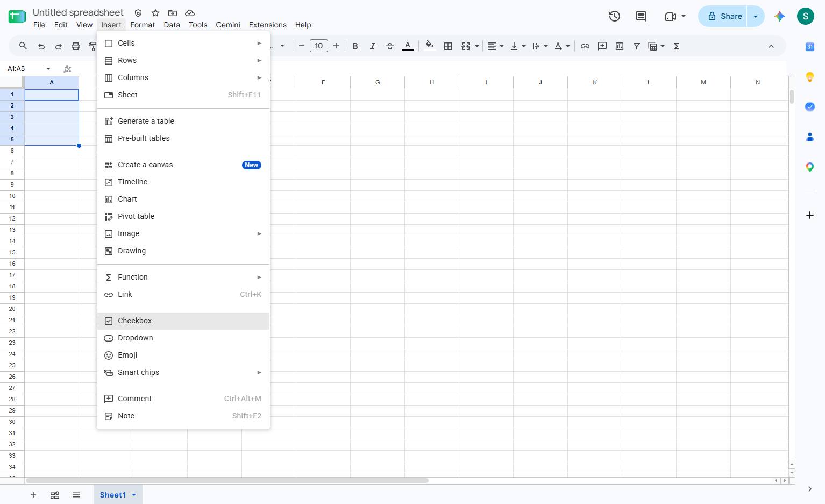Insert a Checkbox from the menu
This screenshot has width=825, height=504.
click(x=183, y=321)
